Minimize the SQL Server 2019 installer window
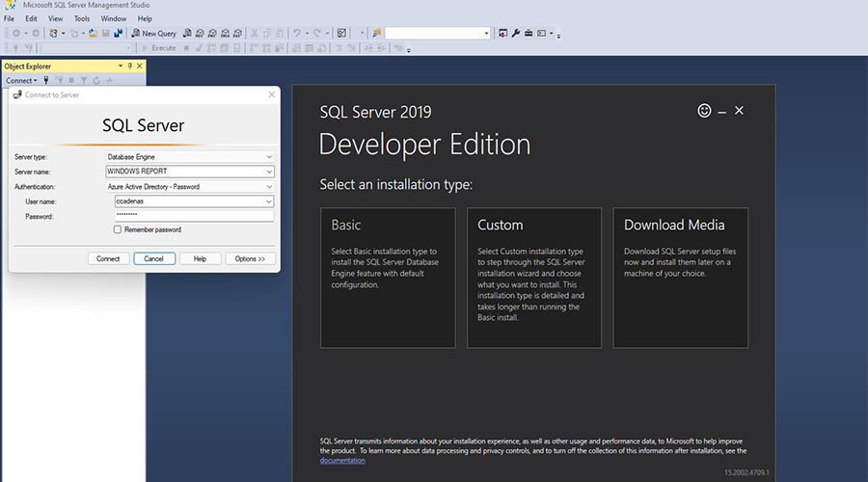 [721, 112]
